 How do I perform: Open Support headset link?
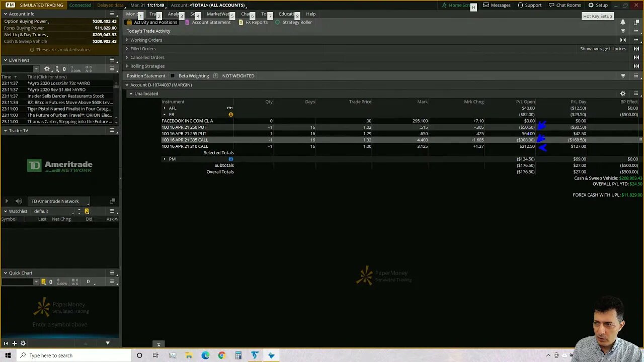pyautogui.click(x=529, y=5)
